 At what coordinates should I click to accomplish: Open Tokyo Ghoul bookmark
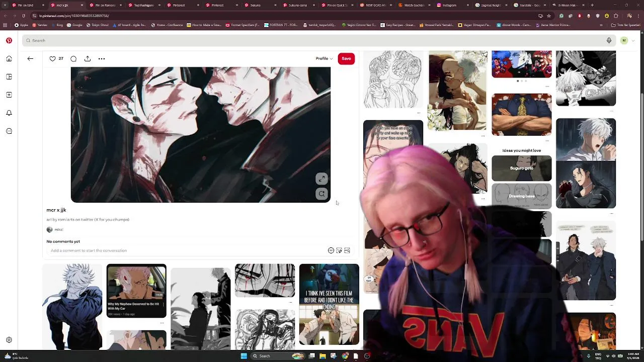click(97, 25)
